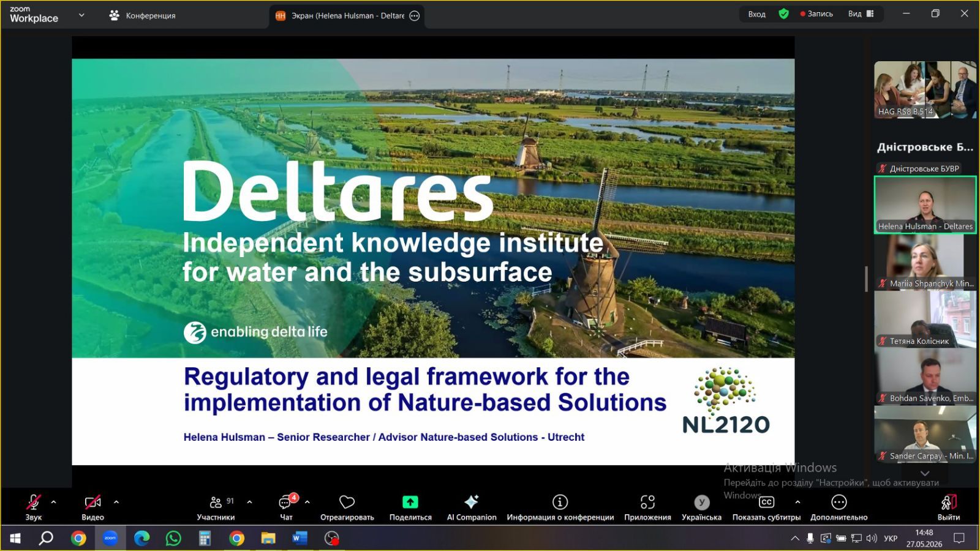Image resolution: width=980 pixels, height=551 pixels.
Task: Select Helena Hulsman - Deltares video thumbnail
Action: point(925,204)
